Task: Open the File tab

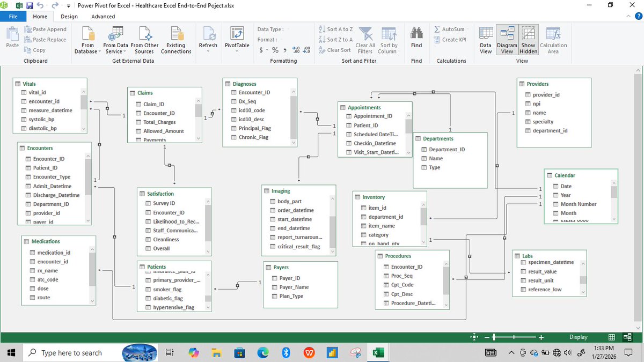Action: point(13,17)
